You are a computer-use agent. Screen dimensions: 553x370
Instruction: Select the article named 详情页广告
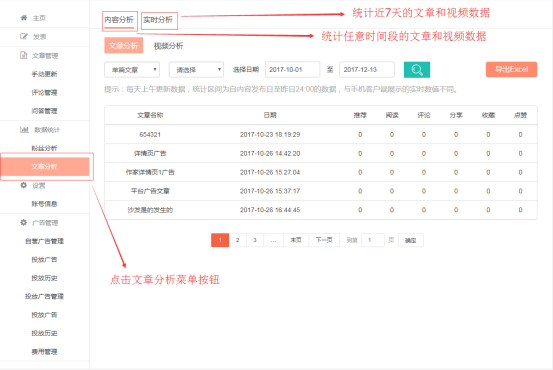[x=150, y=153]
